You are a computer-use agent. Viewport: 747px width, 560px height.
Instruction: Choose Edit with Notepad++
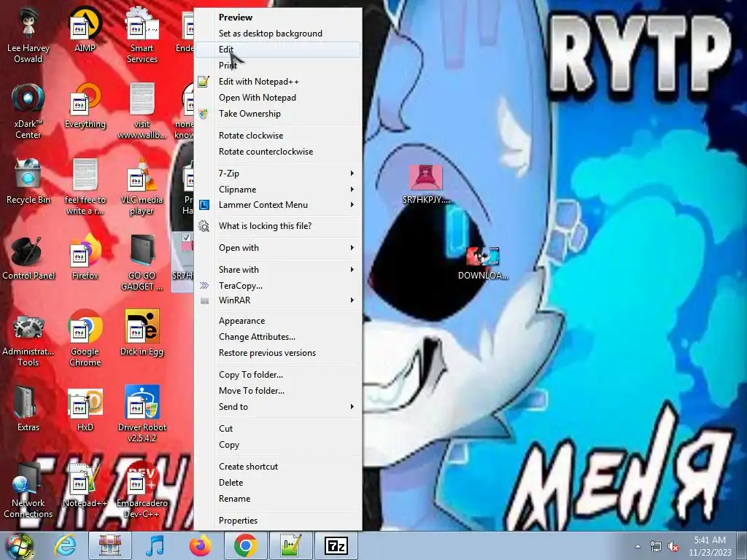(278, 82)
